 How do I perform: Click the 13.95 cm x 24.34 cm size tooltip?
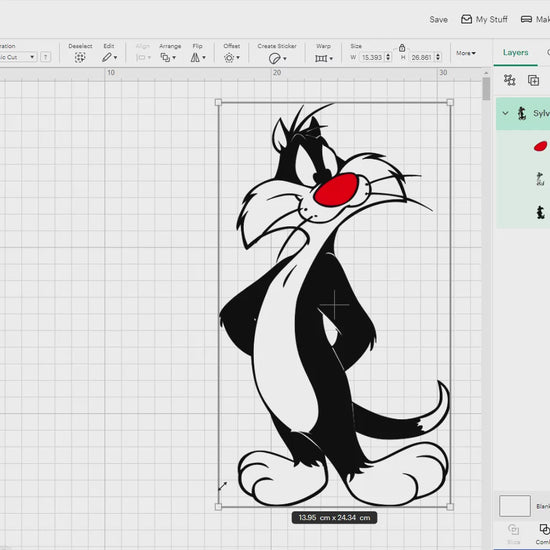click(334, 518)
